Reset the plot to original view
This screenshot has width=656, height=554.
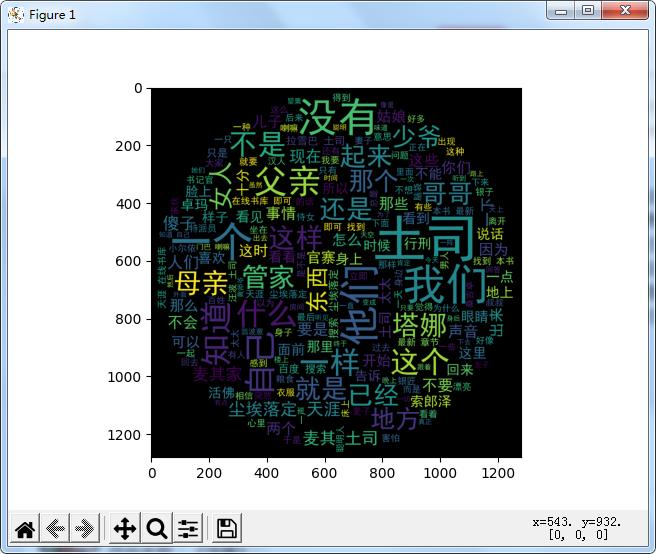pos(25,528)
